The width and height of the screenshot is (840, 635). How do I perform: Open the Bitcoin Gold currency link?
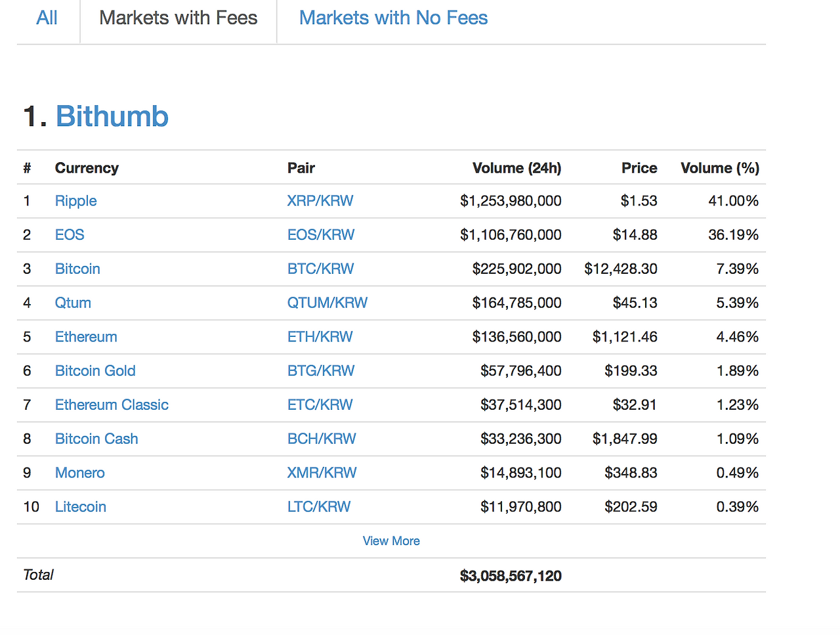point(95,371)
